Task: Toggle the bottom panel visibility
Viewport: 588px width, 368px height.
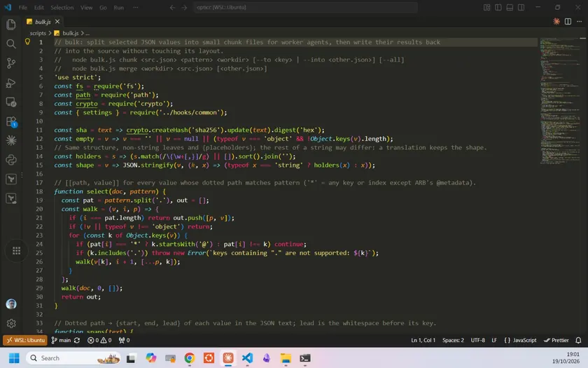Action: (510, 7)
